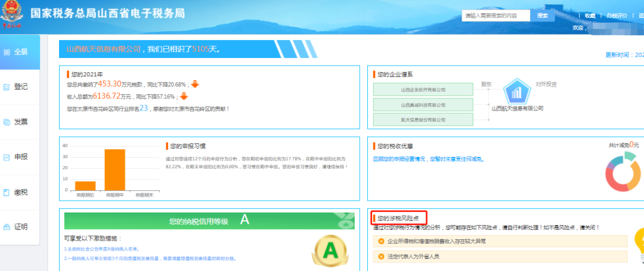
Task: Click the 您的企业谱系 section heading
Action: pyautogui.click(x=395, y=75)
